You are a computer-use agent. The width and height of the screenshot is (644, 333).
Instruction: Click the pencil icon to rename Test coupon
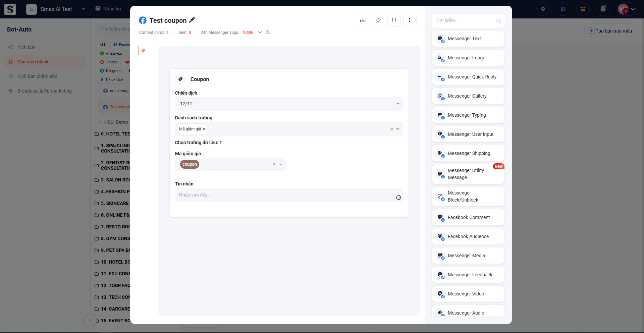point(192,20)
